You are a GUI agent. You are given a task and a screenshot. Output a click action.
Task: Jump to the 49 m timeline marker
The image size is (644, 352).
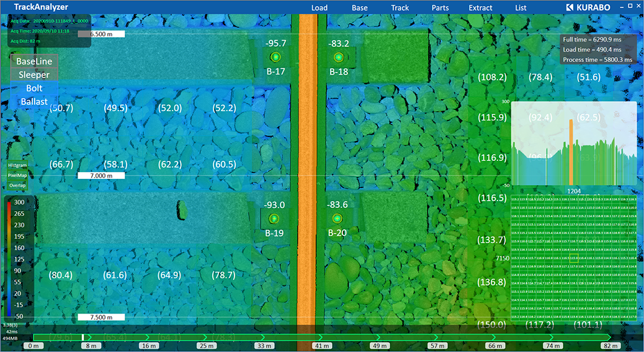[380, 346]
